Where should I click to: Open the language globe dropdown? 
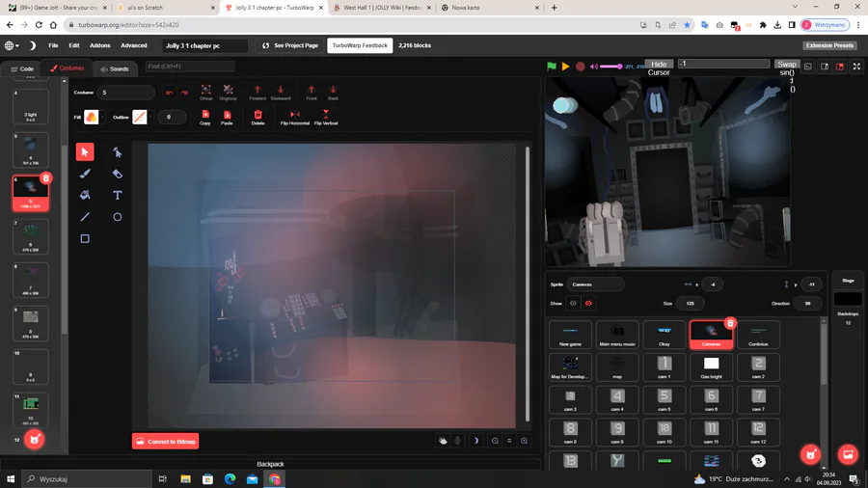coord(12,45)
